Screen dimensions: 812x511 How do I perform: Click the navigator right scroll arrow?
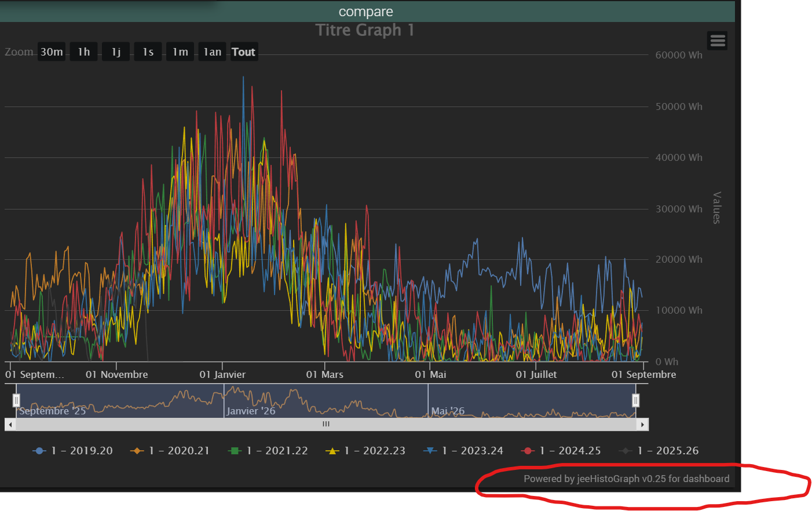642,425
